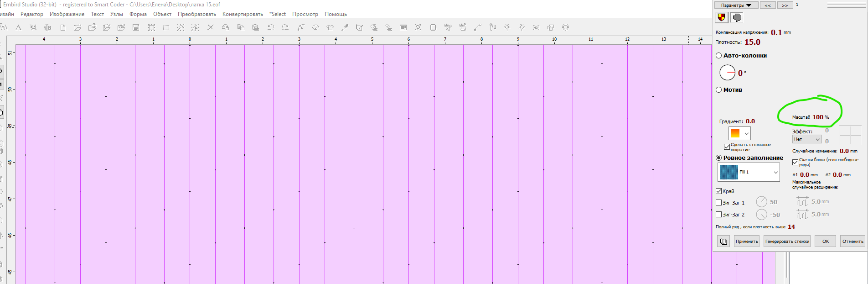
Task: Enable the Зиг-Заг 1 checkbox
Action: click(x=718, y=203)
